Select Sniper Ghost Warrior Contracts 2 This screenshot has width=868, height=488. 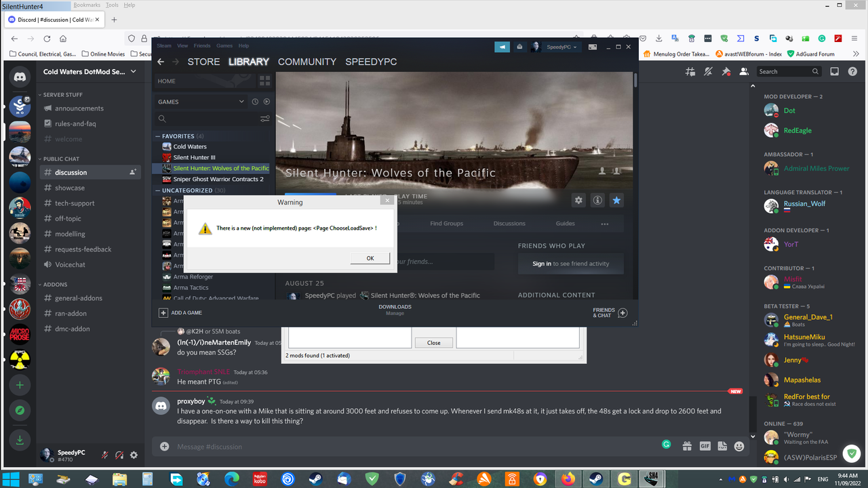(218, 179)
